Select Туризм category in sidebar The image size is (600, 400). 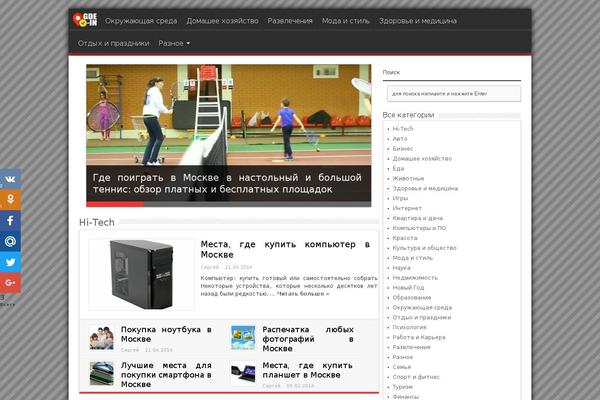tap(403, 387)
